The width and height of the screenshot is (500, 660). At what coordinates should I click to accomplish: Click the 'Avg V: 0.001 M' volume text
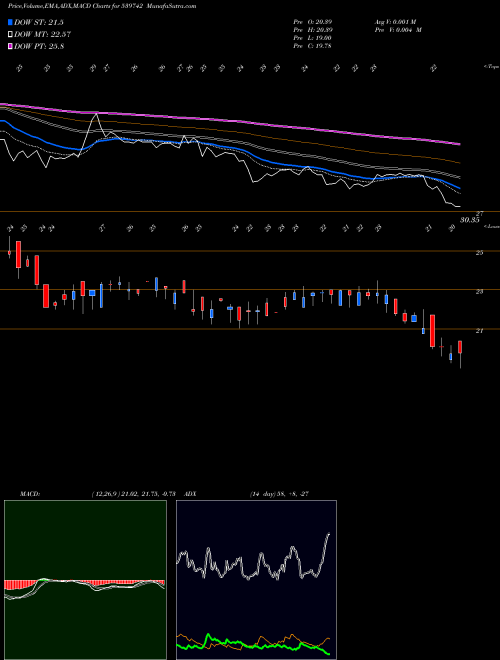395,21
